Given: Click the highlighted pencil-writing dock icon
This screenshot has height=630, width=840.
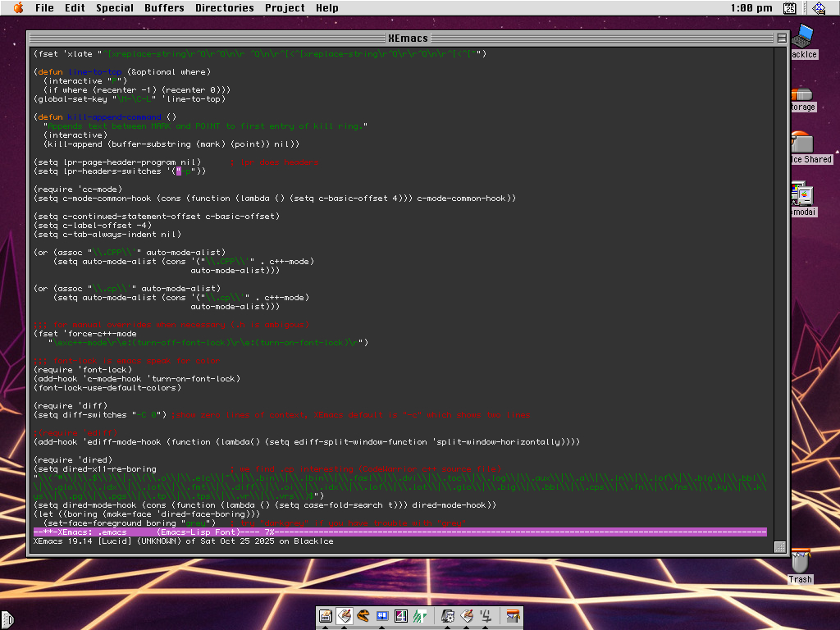Looking at the screenshot, I should pyautogui.click(x=345, y=616).
